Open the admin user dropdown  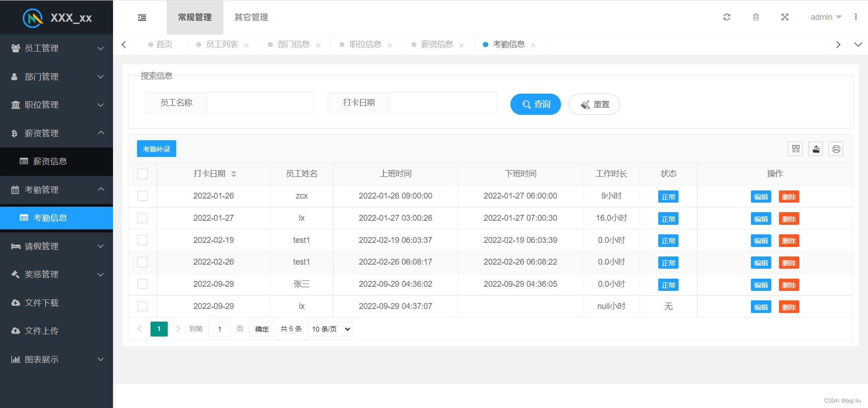click(826, 17)
